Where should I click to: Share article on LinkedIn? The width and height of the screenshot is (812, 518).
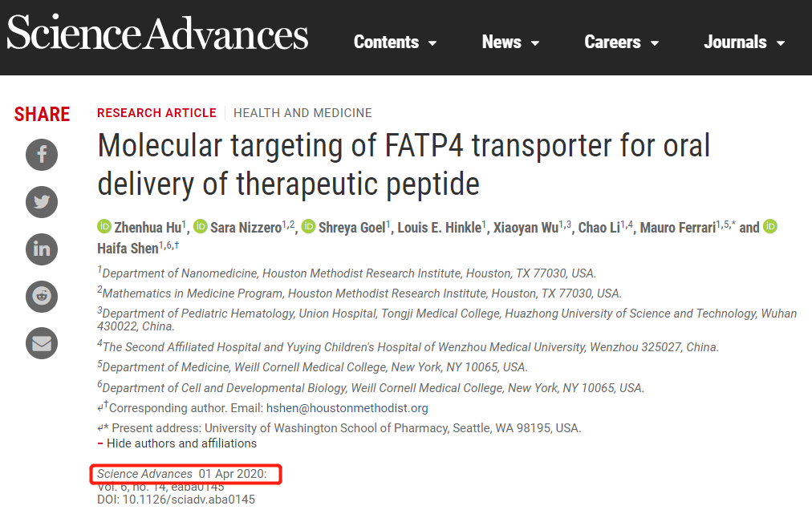point(42,249)
